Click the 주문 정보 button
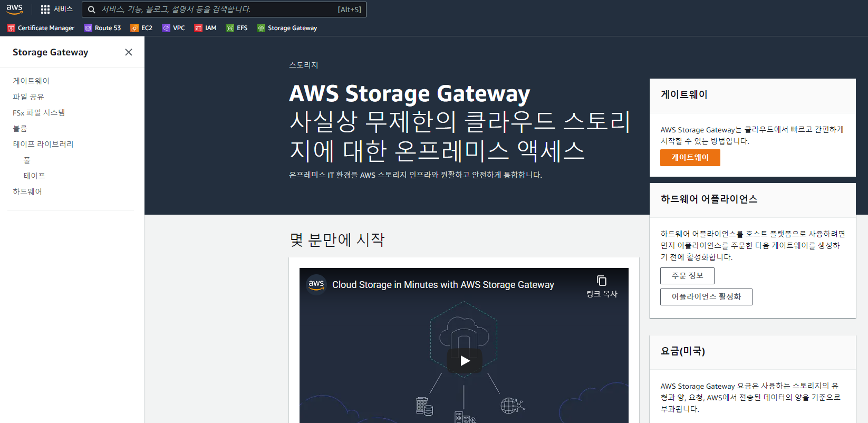The height and width of the screenshot is (423, 868). pyautogui.click(x=687, y=276)
